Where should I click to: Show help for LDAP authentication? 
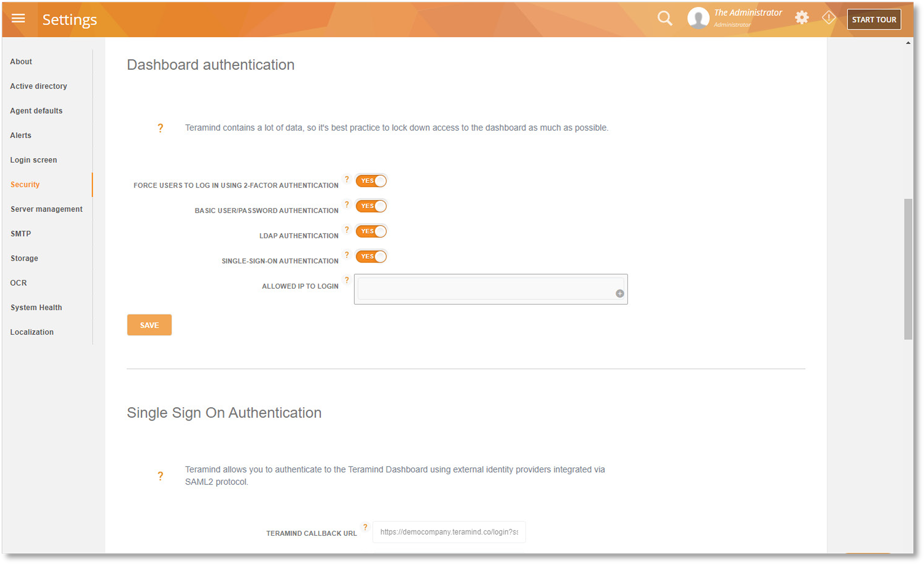[347, 230]
